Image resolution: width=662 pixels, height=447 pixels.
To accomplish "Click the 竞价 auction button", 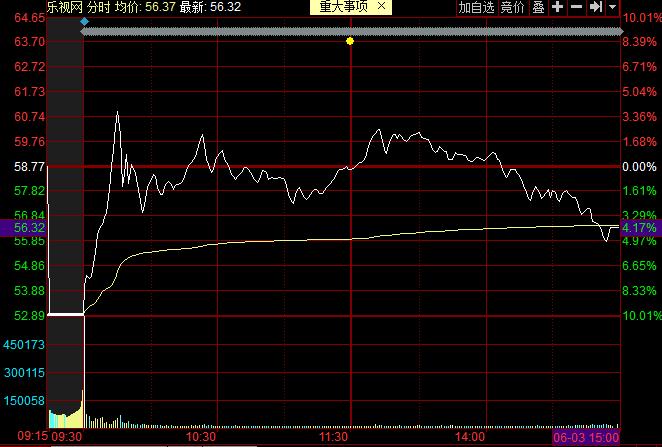I will (512, 7).
